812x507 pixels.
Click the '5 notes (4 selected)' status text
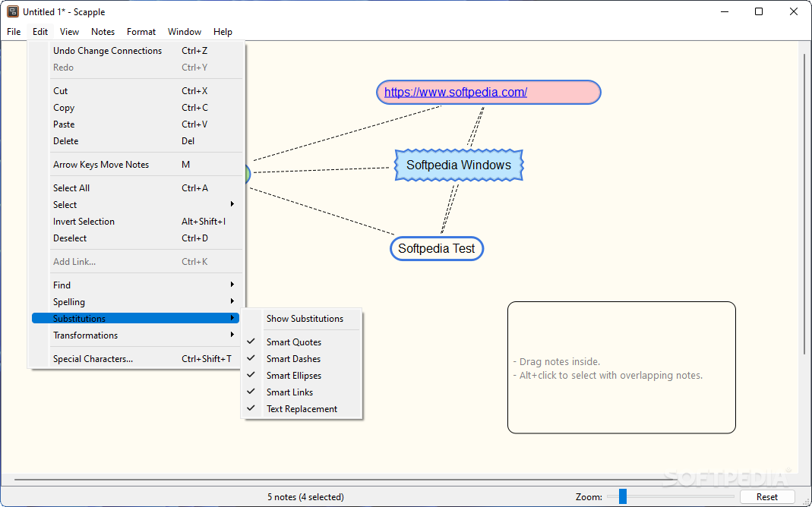coord(305,496)
